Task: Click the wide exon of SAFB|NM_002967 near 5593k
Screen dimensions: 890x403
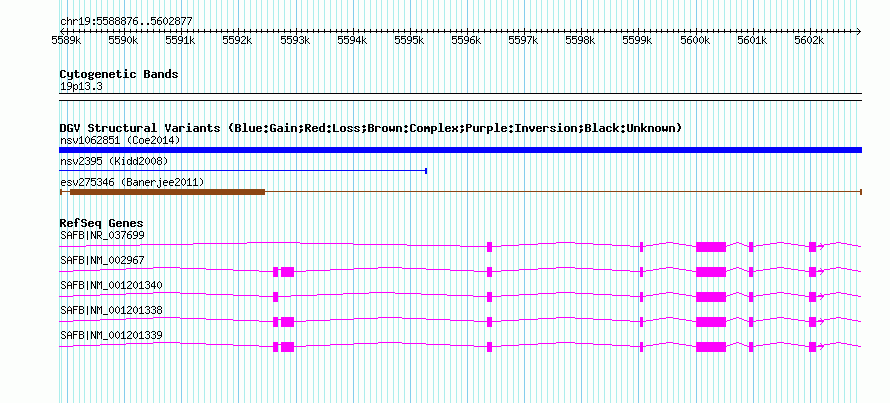Action: point(287,271)
